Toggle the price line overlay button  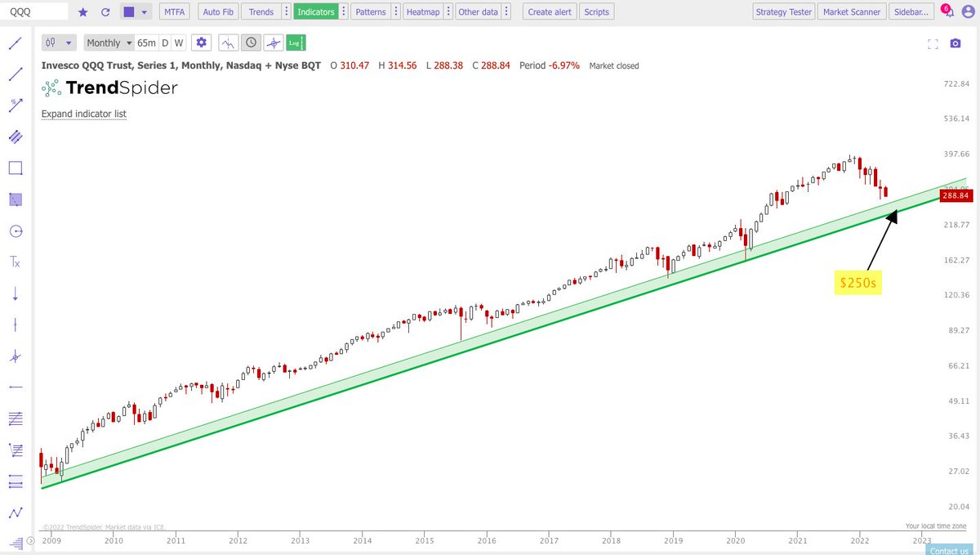(228, 43)
